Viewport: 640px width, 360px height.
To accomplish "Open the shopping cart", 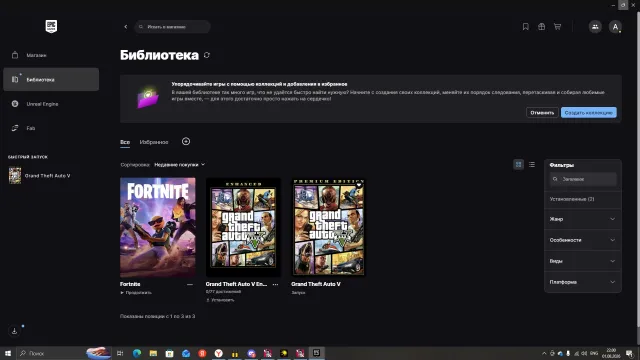I will pyautogui.click(x=557, y=27).
